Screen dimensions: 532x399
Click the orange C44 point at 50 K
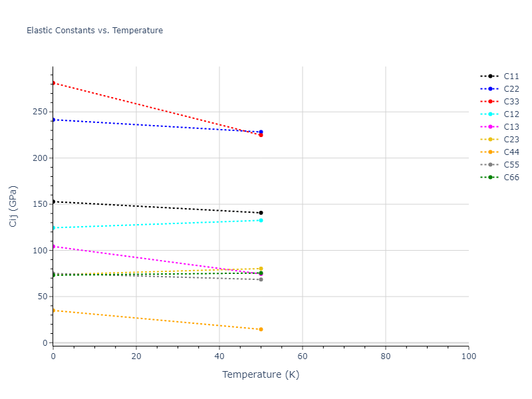point(261,329)
